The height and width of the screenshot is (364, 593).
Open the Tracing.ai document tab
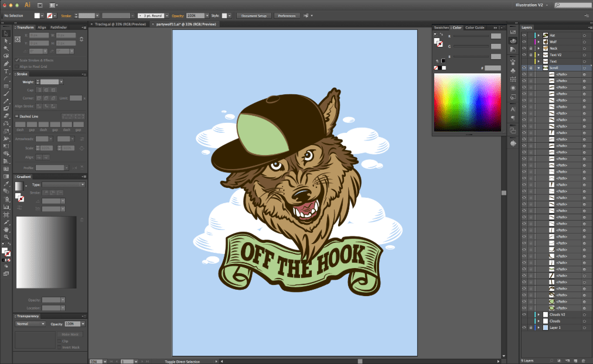click(118, 25)
